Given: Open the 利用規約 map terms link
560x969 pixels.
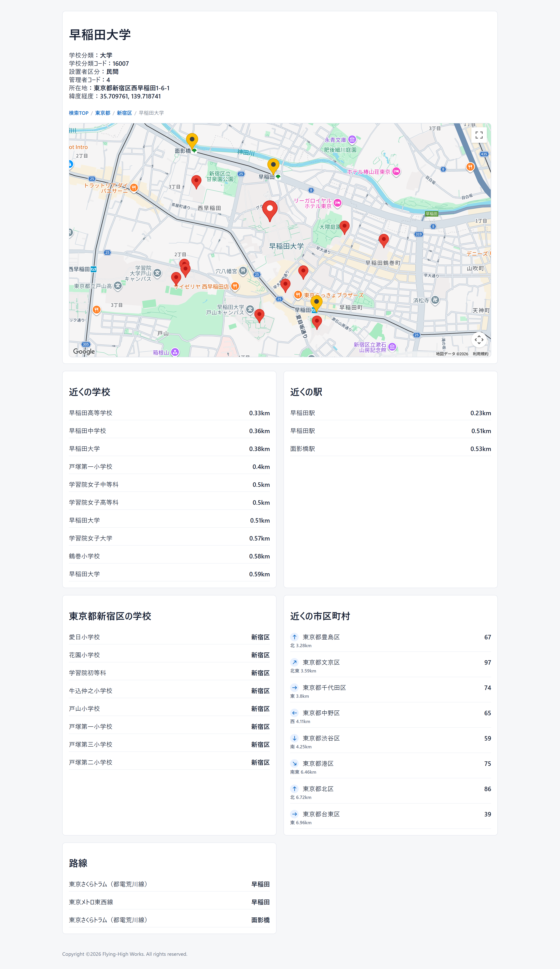Looking at the screenshot, I should [x=480, y=354].
